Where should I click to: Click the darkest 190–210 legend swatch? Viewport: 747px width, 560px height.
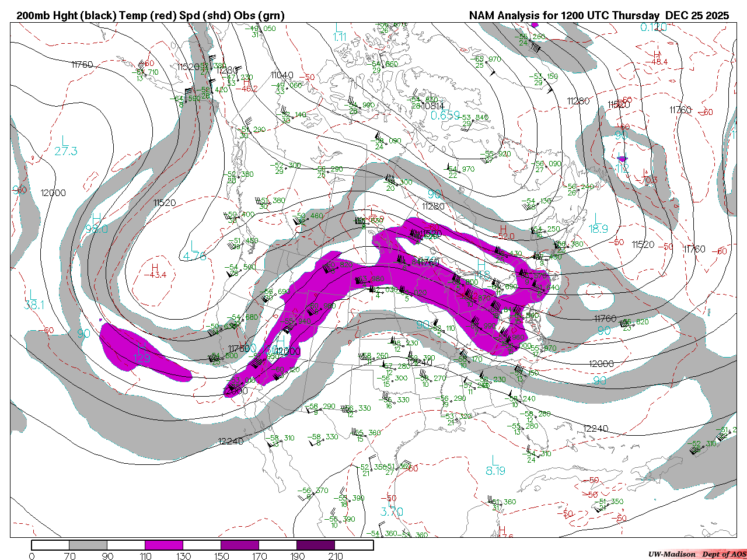(316, 545)
